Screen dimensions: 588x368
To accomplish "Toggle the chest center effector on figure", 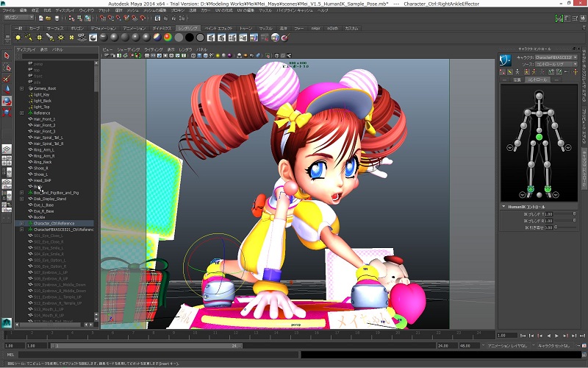I will [539, 113].
